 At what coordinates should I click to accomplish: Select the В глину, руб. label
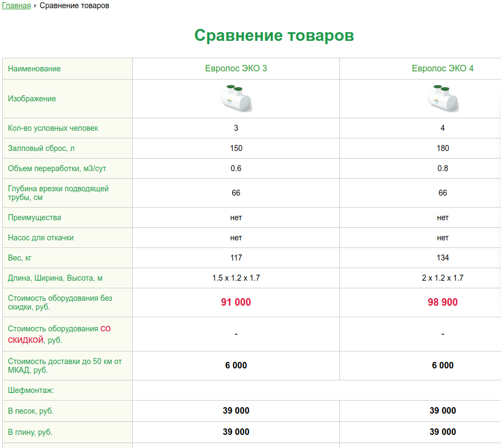tap(30, 432)
